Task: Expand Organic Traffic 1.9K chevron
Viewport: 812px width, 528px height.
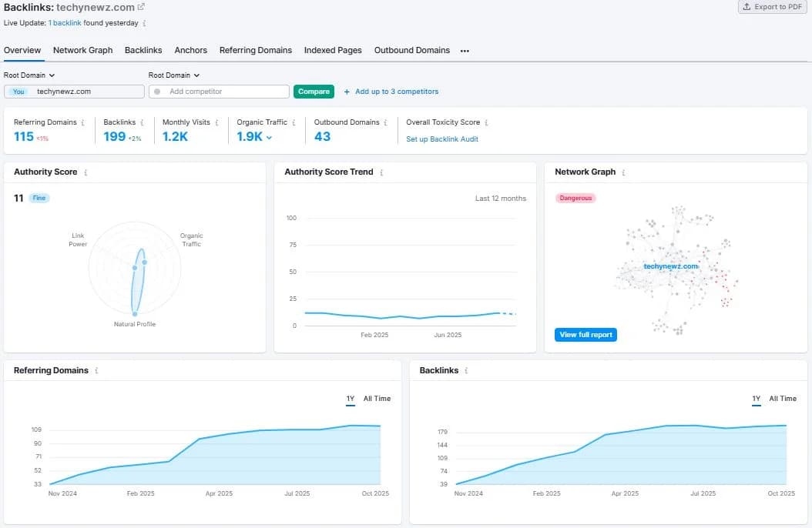Action: pos(269,137)
